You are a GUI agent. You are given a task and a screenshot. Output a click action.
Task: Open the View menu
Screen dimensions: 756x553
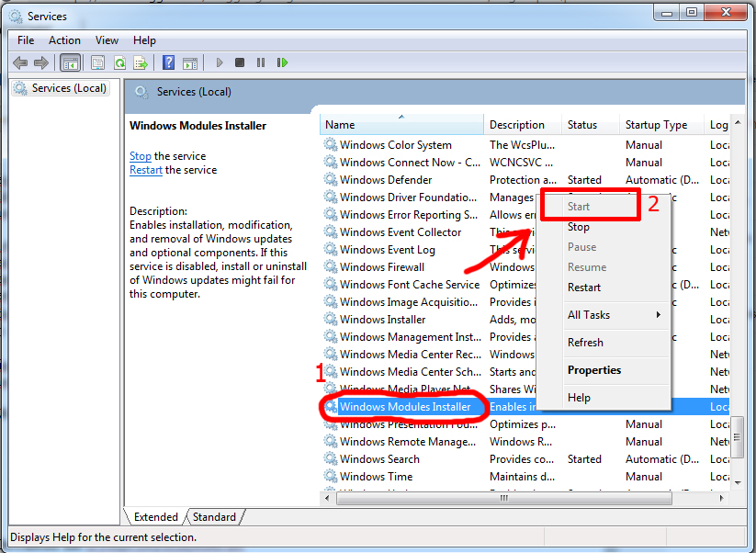point(107,40)
